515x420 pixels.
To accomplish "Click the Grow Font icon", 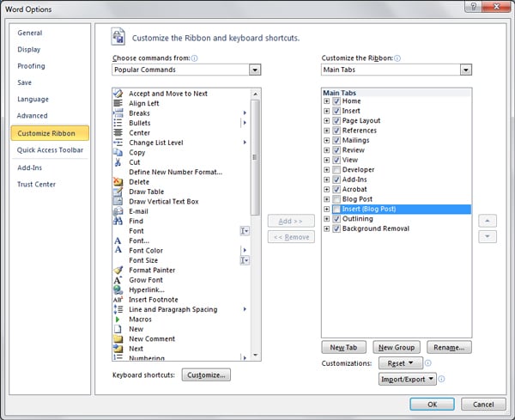I will (x=118, y=280).
